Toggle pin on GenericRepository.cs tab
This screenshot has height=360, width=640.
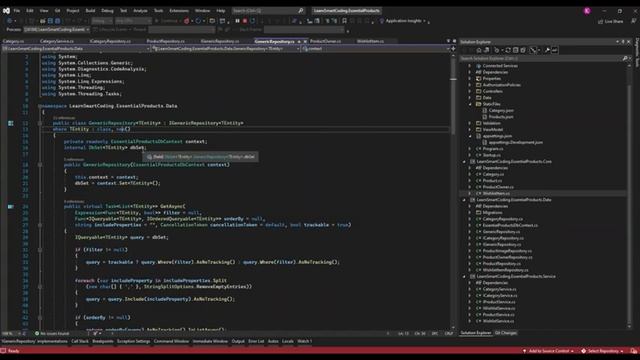299,41
